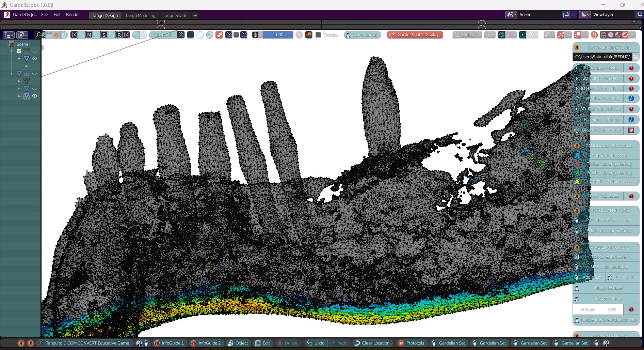This screenshot has height=350, width=644.
Task: Uncheck the collection checkbox in the outliner
Action: click(19, 51)
